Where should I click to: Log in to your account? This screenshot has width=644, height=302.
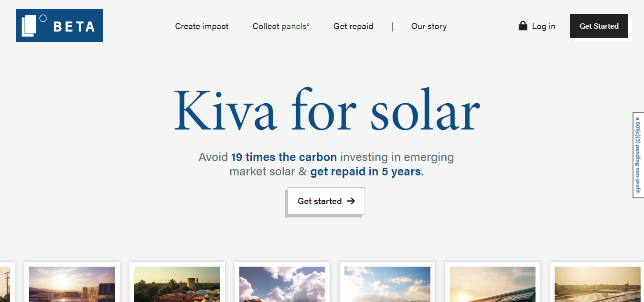point(544,26)
